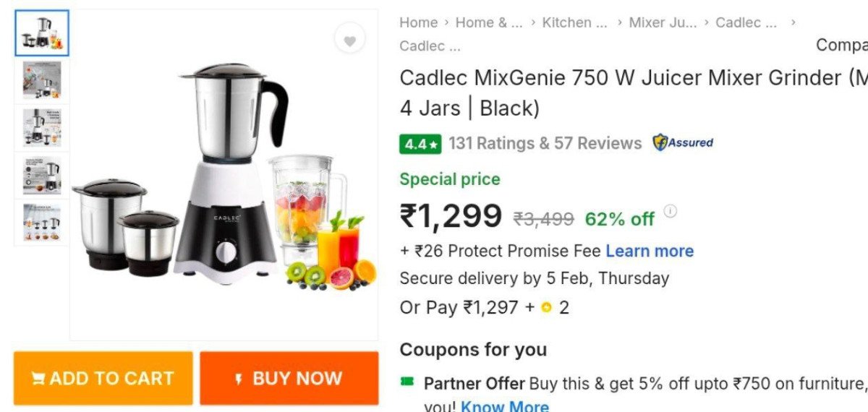Open 131 Ratings & 57 Reviews
This screenshot has width=868, height=412.
coord(545,143)
